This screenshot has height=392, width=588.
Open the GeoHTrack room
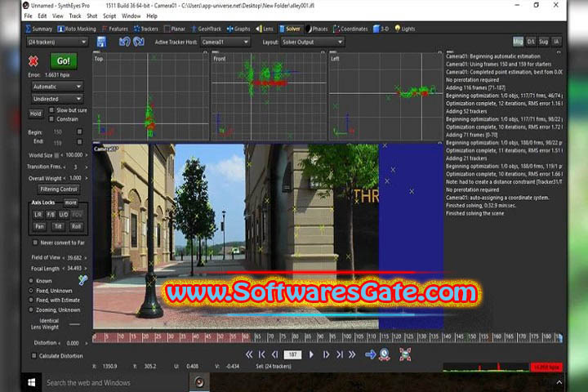click(207, 29)
